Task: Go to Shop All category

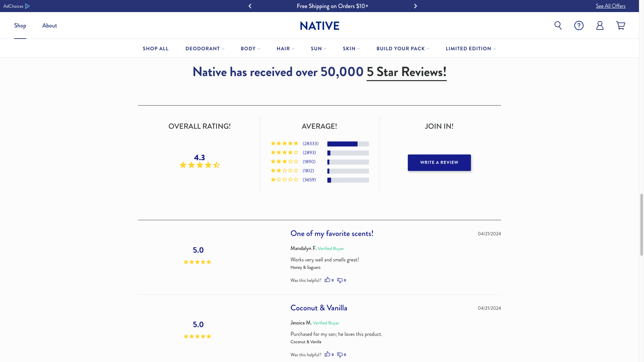Action: (156, 49)
